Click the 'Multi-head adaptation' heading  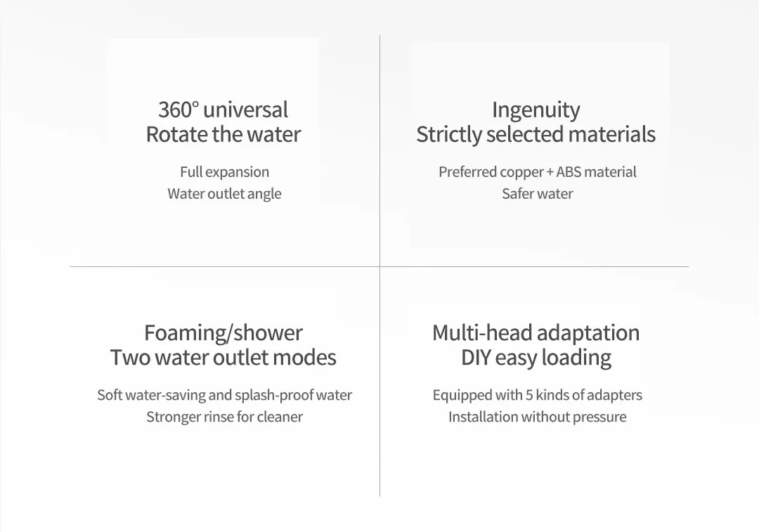coord(536,334)
